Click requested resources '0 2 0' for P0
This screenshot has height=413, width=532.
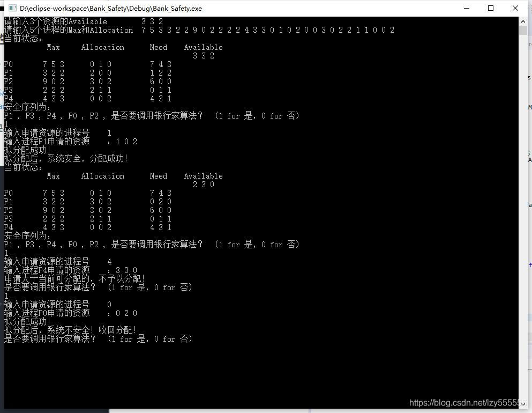[x=126, y=313]
